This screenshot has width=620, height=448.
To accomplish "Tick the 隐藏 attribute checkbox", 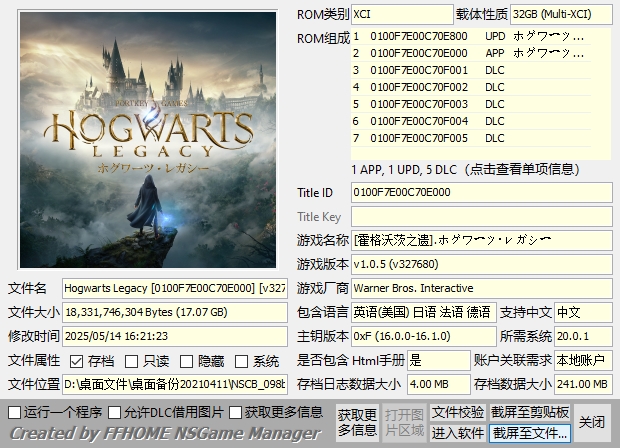I will (186, 361).
